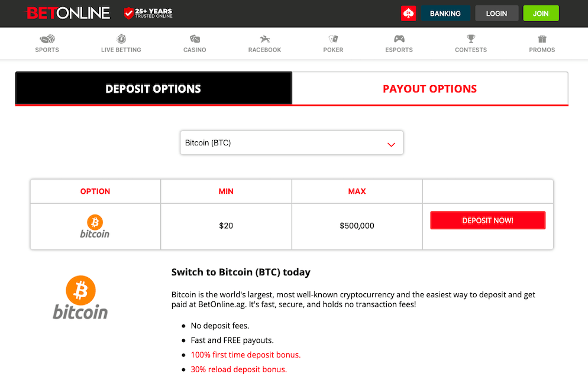Click the red blackjack spade icon
The image size is (588, 377).
(x=408, y=14)
